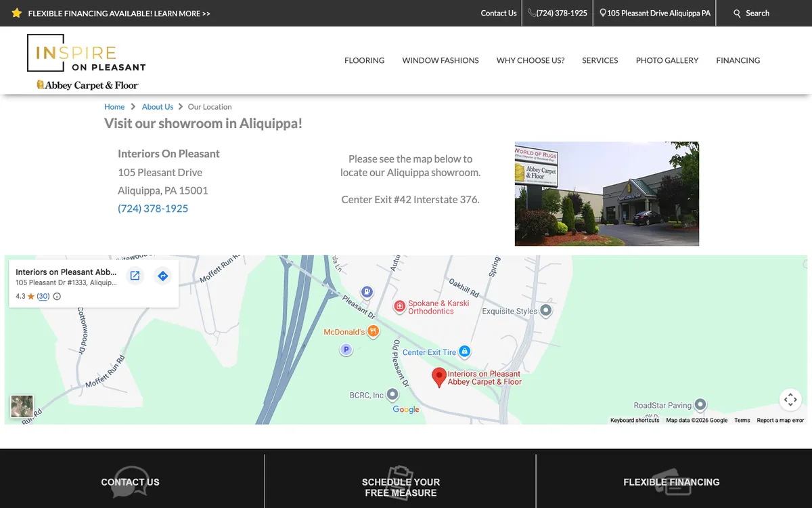Open the Flooring menu
812x508 pixels.
tap(364, 60)
